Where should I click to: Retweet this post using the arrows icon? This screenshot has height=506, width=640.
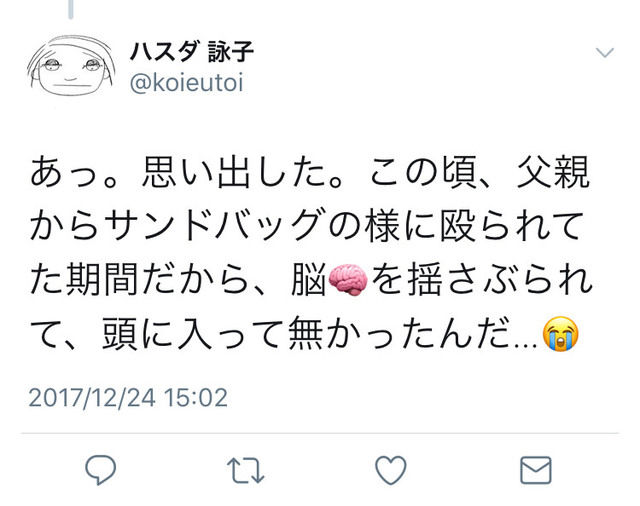tap(245, 470)
